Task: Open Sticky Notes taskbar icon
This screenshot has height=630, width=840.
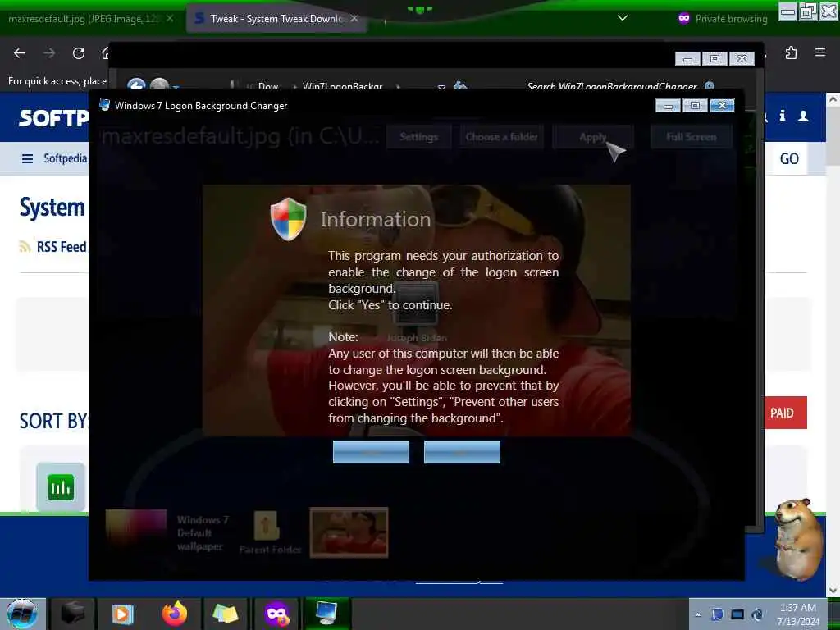Action: (225, 614)
